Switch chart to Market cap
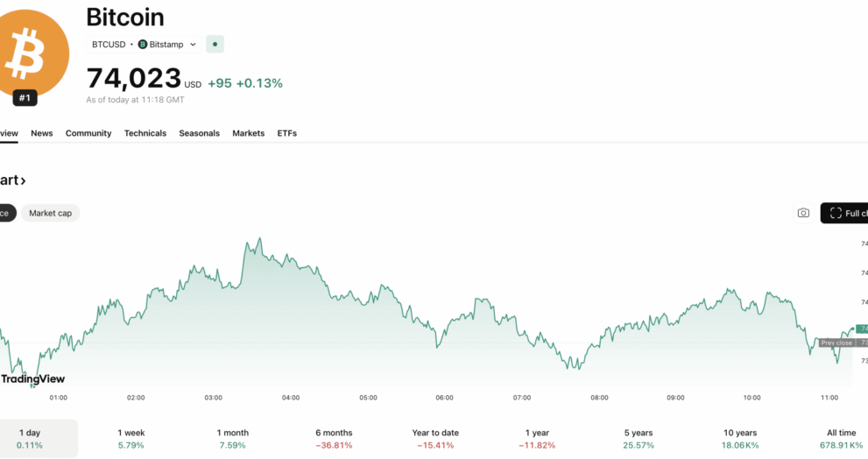Viewport: 868px width, 459px height. (x=50, y=213)
